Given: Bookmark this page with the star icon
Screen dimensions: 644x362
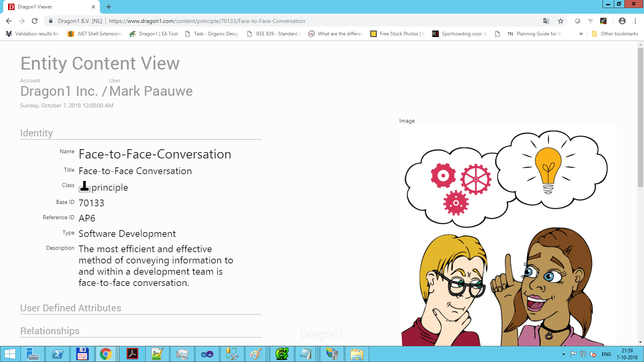Looking at the screenshot, I should pyautogui.click(x=560, y=21).
